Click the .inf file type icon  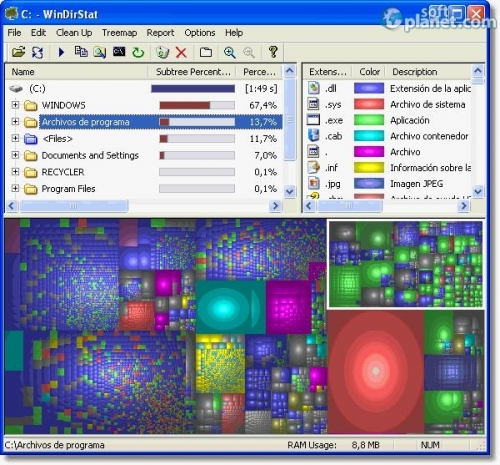314,167
